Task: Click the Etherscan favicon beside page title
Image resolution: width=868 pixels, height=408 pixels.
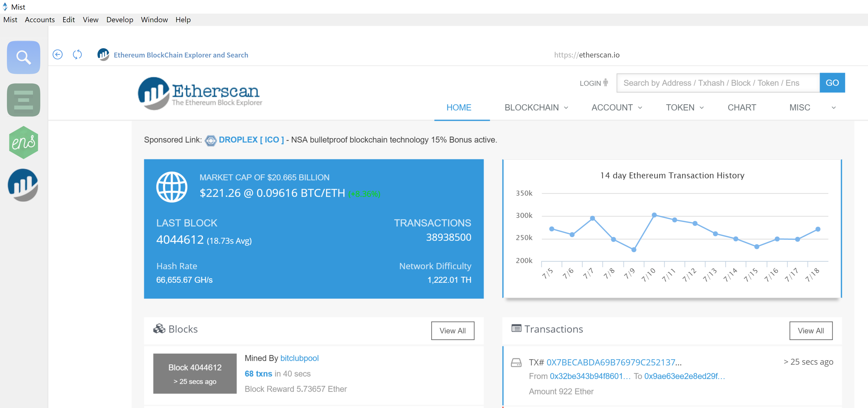Action: [x=103, y=55]
